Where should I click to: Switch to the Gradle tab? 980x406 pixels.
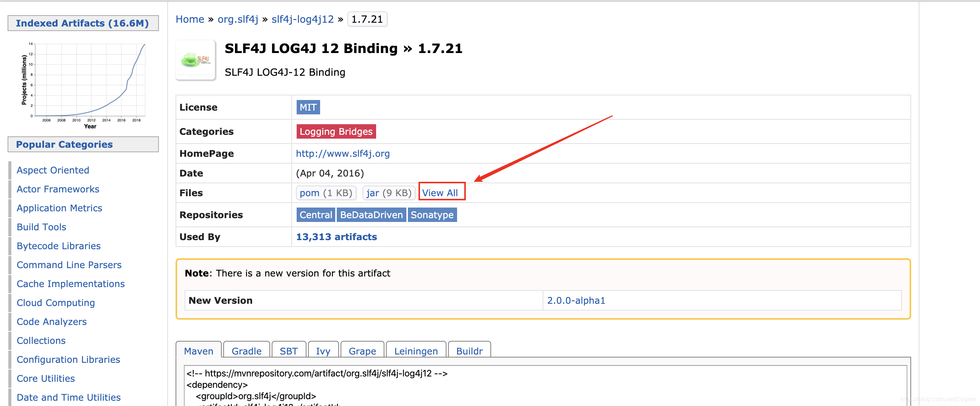tap(246, 351)
